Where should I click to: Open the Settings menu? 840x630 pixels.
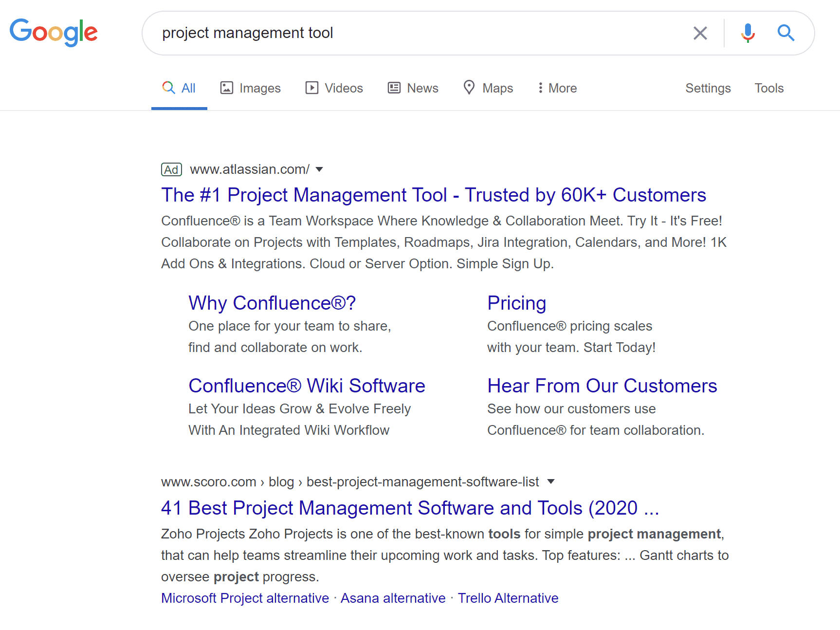click(x=708, y=88)
